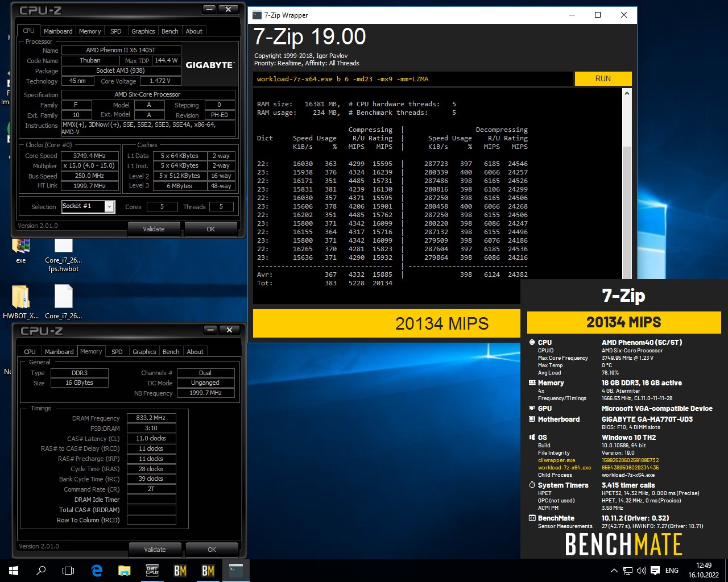Click OK in top CPU-Z window
This screenshot has height=582, width=728.
[211, 229]
